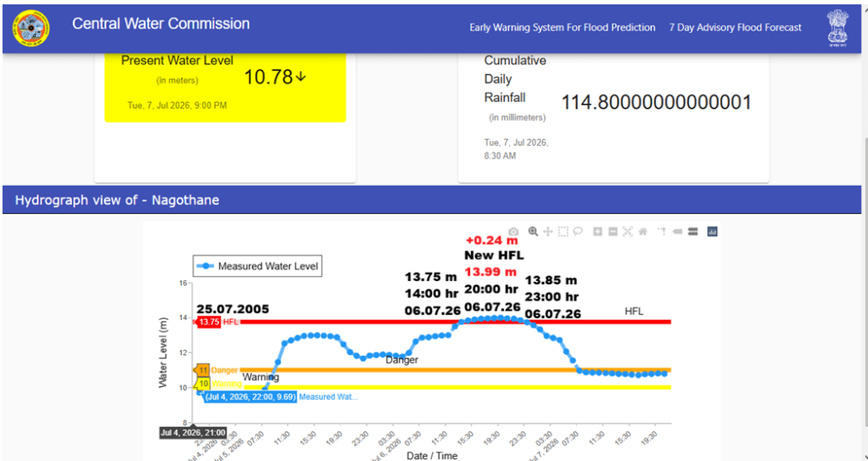Click the Autoscale axes icon
868x461 pixels.
click(x=627, y=232)
